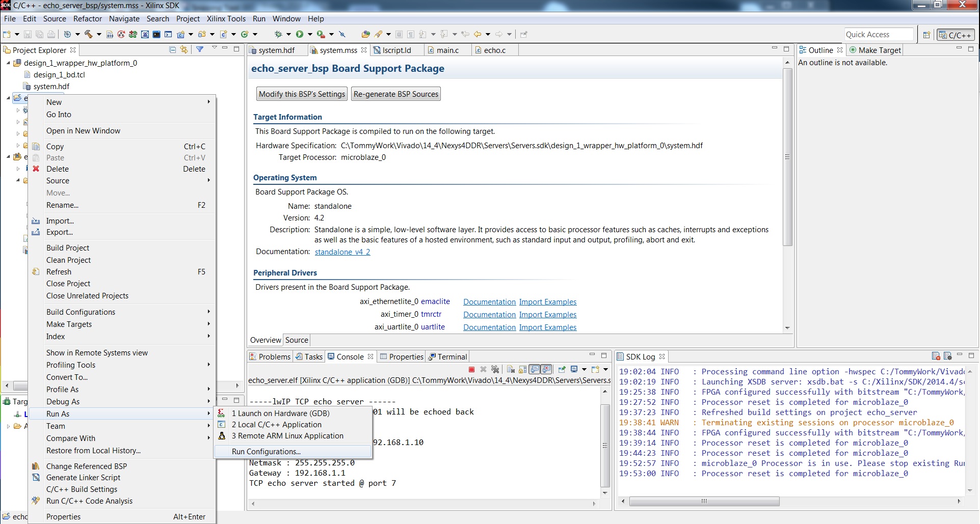Open the Build hammer dropdown arrow
980x524 pixels.
(x=98, y=34)
